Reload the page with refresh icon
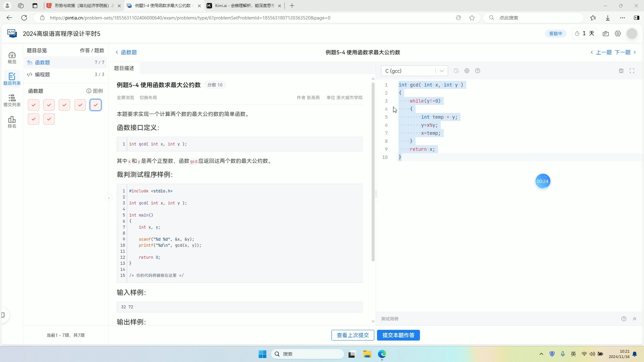644x362 pixels. (x=24, y=18)
